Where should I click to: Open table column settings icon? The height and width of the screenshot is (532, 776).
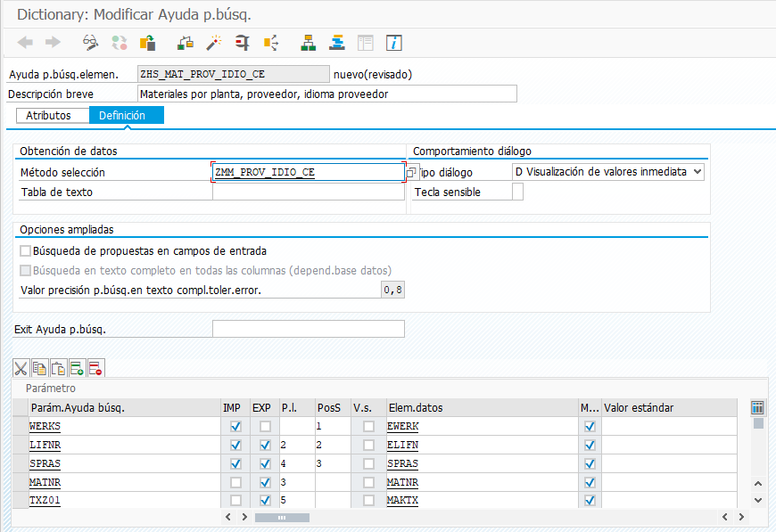[x=757, y=407]
